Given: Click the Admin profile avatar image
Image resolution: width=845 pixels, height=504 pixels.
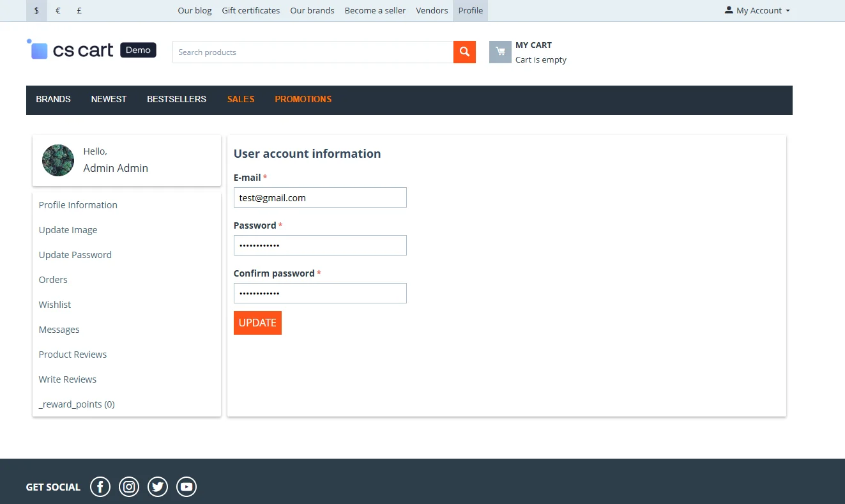Looking at the screenshot, I should [58, 160].
